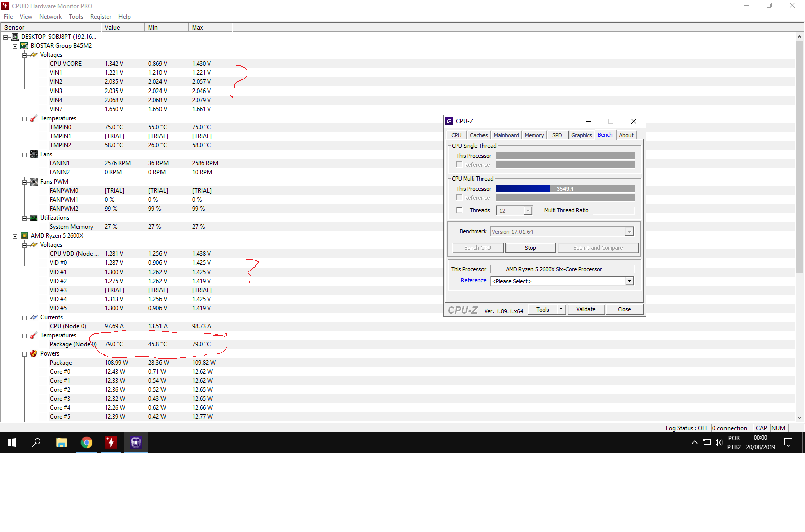Switch to the Graphics tab in CPU-Z
The width and height of the screenshot is (805, 532).
[581, 135]
